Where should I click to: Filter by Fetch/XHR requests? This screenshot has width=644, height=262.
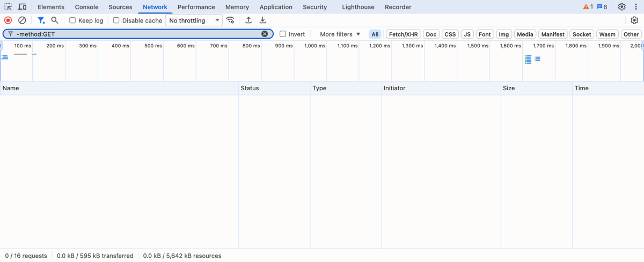coord(403,34)
